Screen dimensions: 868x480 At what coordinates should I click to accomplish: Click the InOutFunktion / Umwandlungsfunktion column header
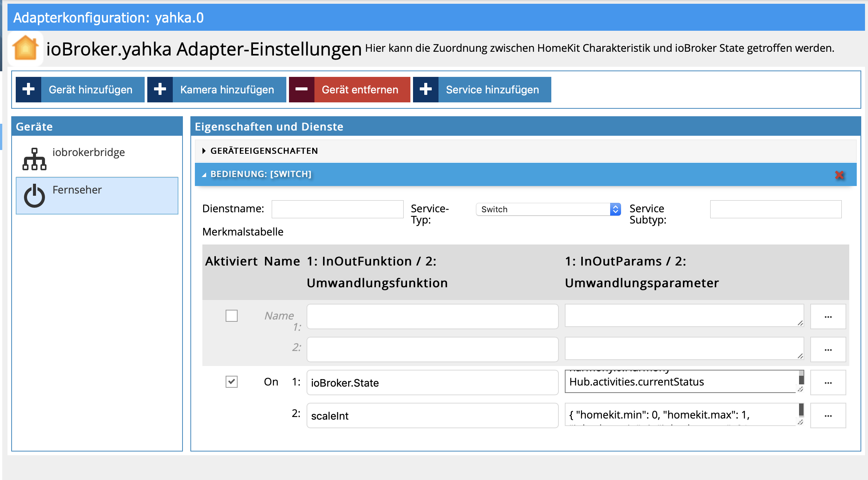(377, 272)
